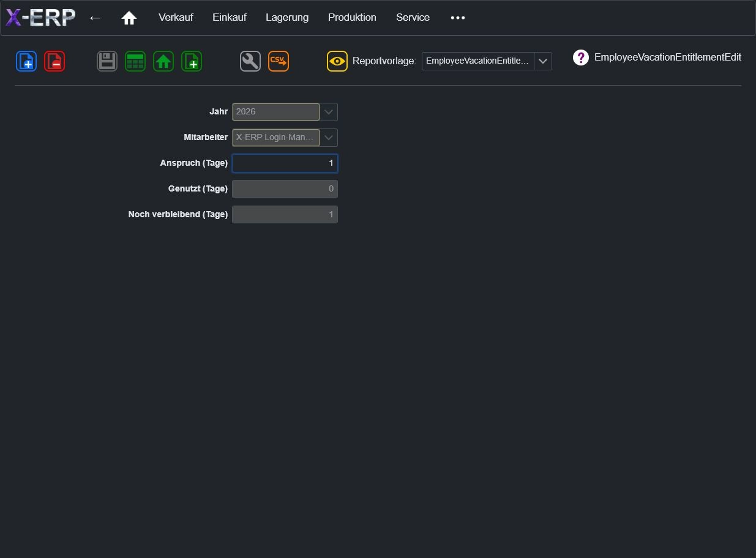Click the Mitarbeiter field X-ERP Login-Man

[x=276, y=138]
